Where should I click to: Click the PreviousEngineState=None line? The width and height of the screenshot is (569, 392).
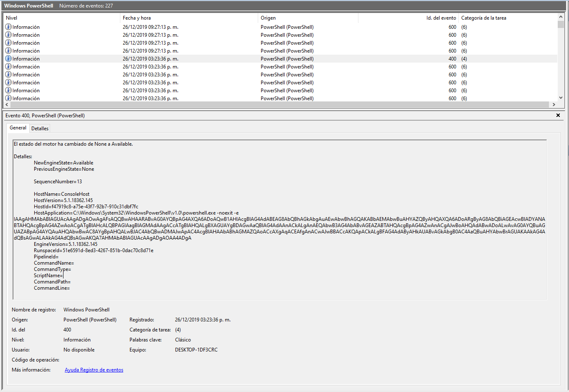pos(64,169)
